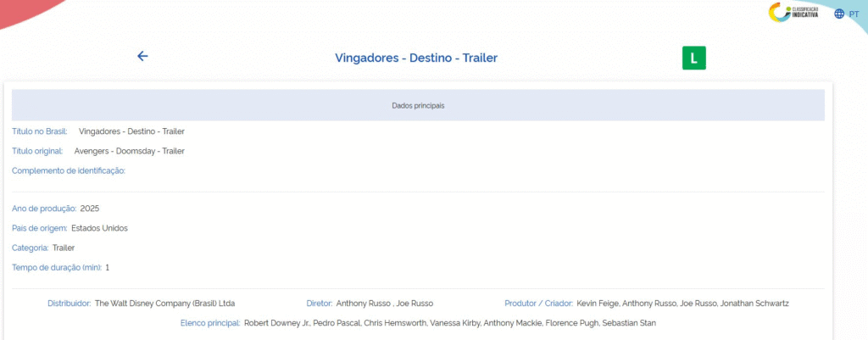
Task: Click The Walt Disney Company (Brasil) Ltda distributor
Action: click(164, 303)
